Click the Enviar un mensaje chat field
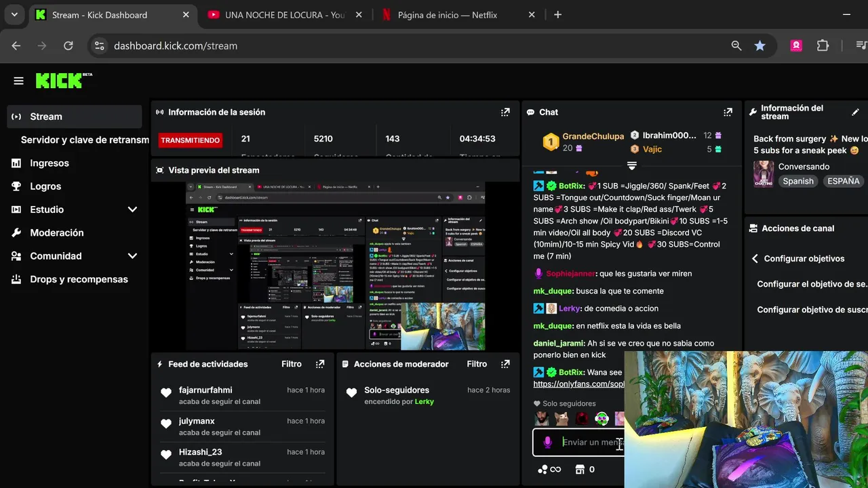The height and width of the screenshot is (488, 868). (x=578, y=443)
